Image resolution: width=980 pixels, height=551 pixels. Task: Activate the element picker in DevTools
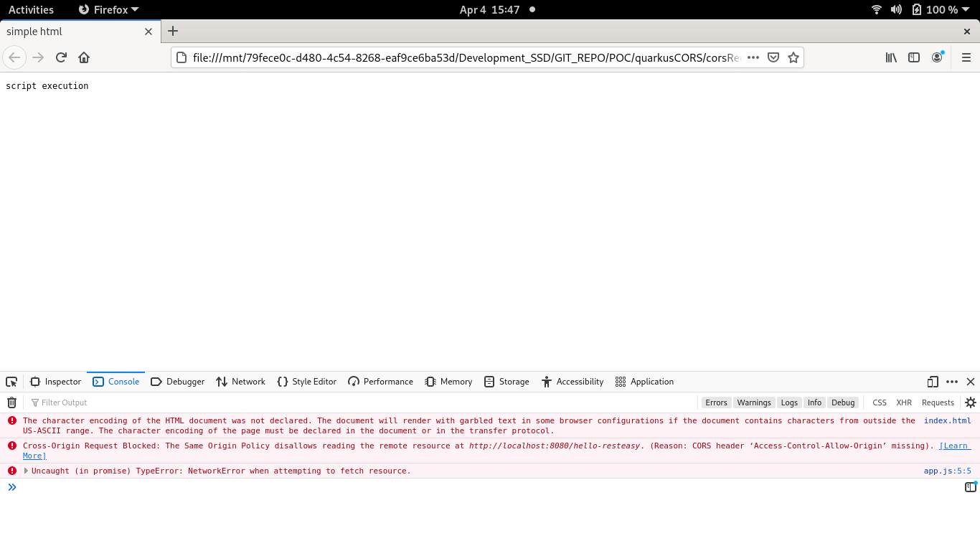pyautogui.click(x=11, y=382)
